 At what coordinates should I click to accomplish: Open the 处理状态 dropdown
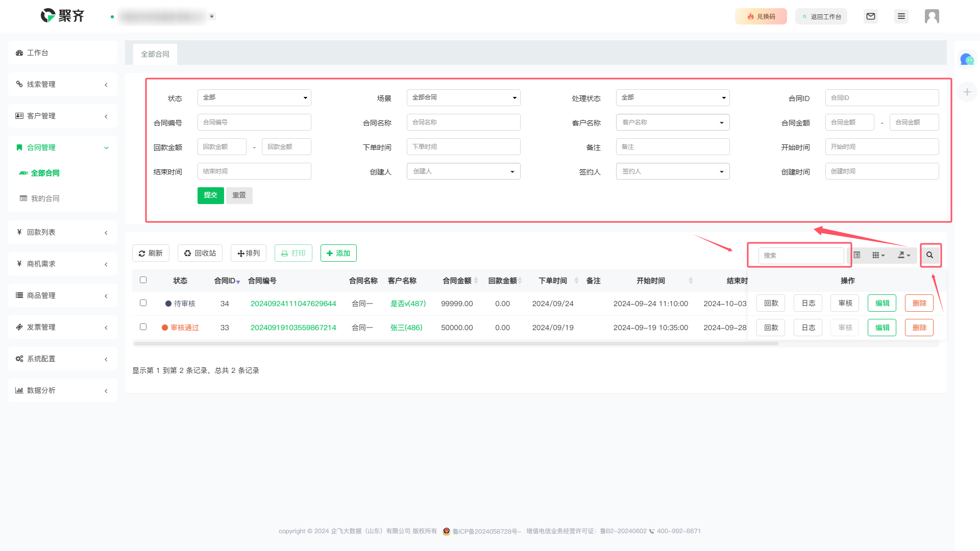[673, 97]
